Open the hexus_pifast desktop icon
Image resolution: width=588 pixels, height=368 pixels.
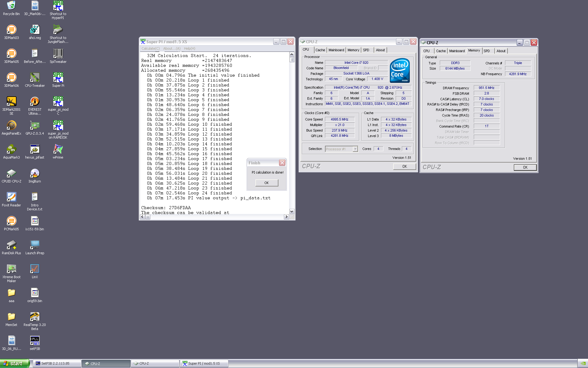[35, 151]
